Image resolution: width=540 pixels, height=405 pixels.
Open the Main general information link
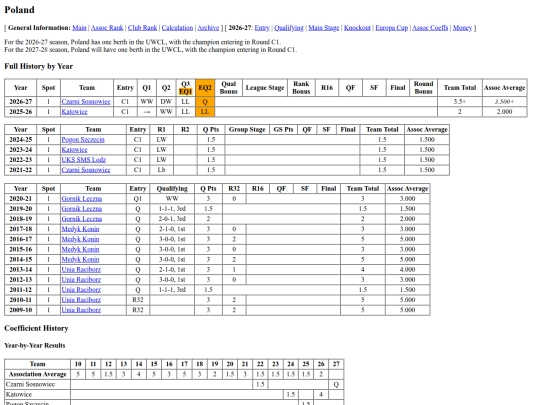[79, 28]
